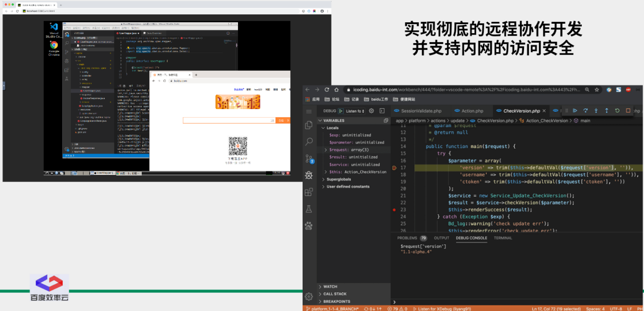Expand User defined constants group
The width and height of the screenshot is (644, 311).
pos(354,186)
